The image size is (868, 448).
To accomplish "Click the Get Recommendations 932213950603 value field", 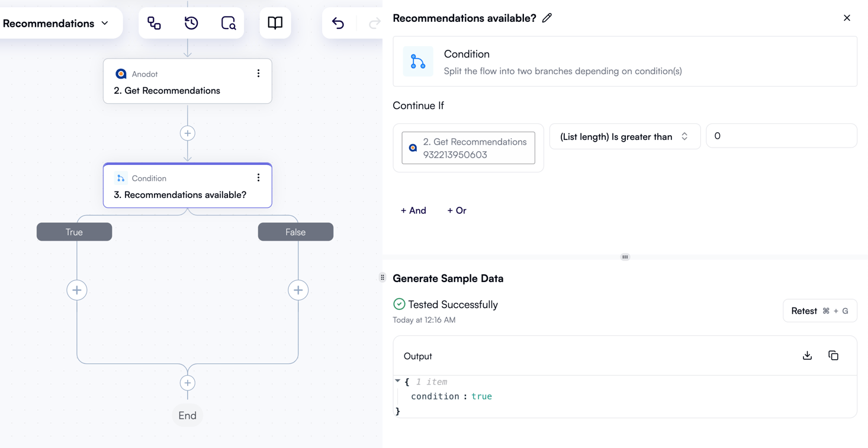I will coord(468,148).
